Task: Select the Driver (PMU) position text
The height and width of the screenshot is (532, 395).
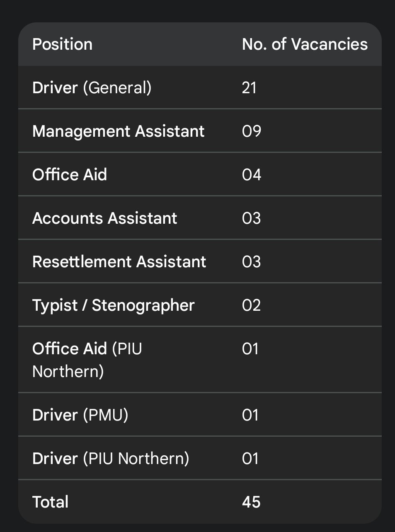Action: point(80,415)
